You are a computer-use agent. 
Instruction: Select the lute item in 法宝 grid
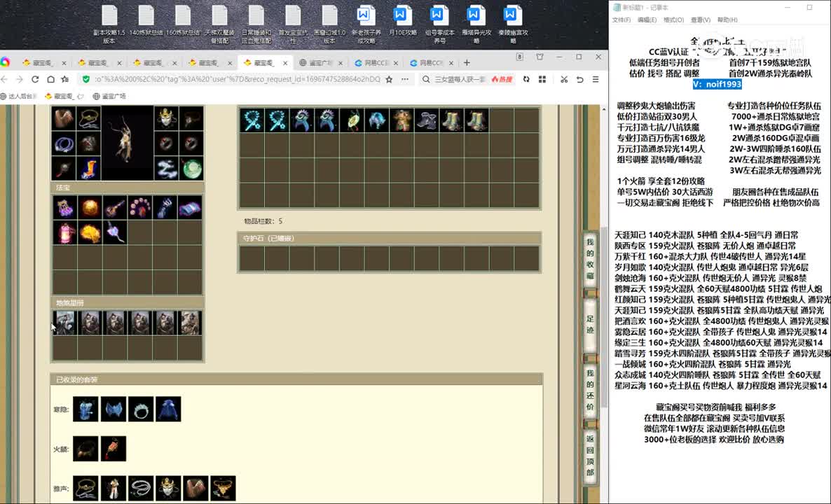pyautogui.click(x=114, y=207)
